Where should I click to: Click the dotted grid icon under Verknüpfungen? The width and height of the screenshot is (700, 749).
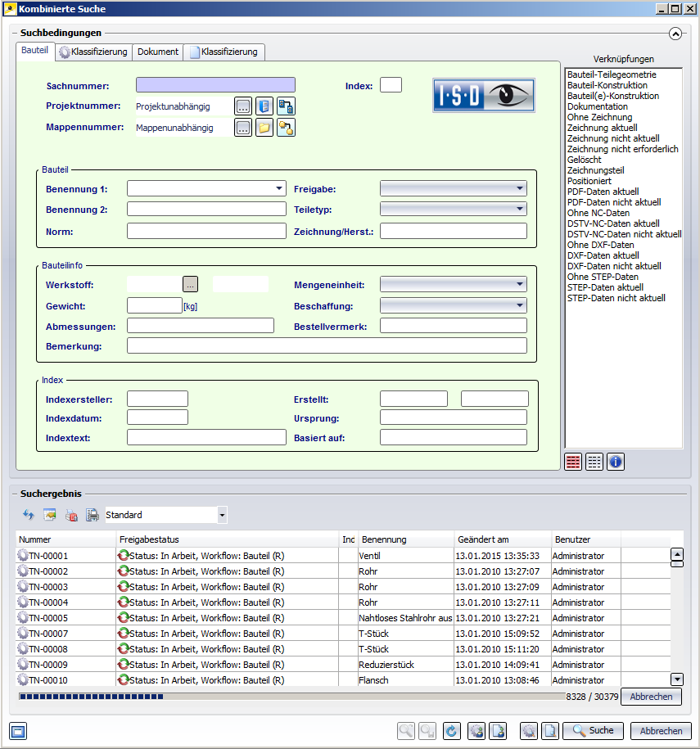click(594, 462)
